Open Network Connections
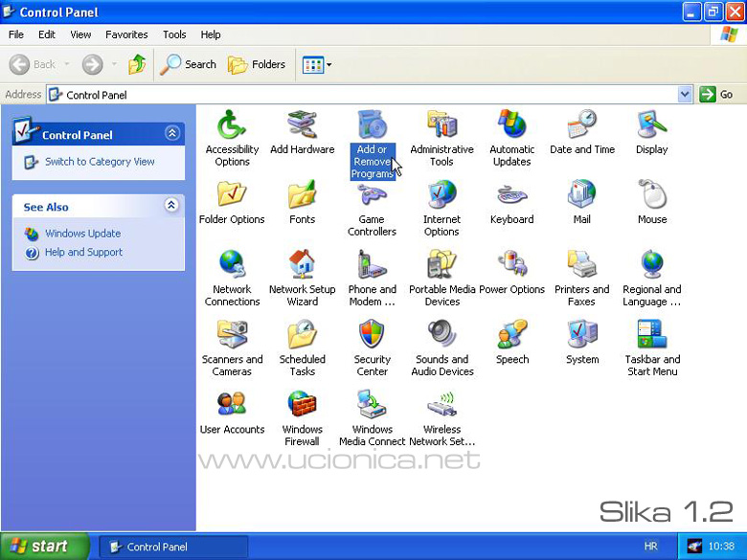 click(232, 279)
